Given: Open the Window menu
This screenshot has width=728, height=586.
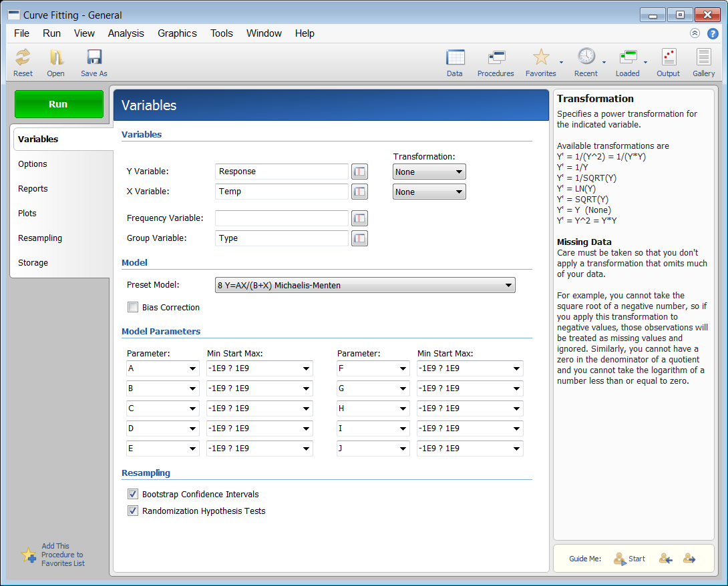Looking at the screenshot, I should 264,33.
